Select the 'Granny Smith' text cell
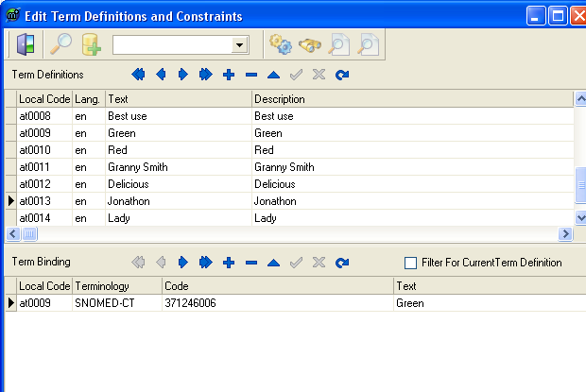The width and height of the screenshot is (586, 392). pos(179,167)
